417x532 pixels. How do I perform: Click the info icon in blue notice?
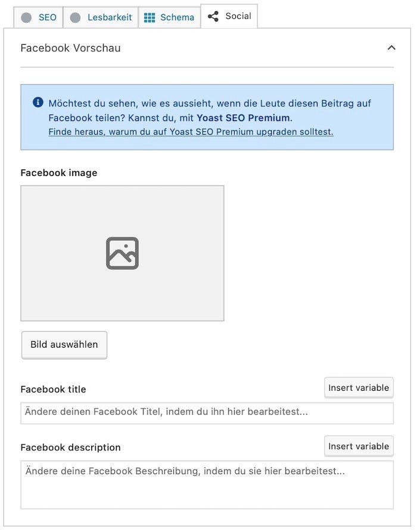coord(38,102)
